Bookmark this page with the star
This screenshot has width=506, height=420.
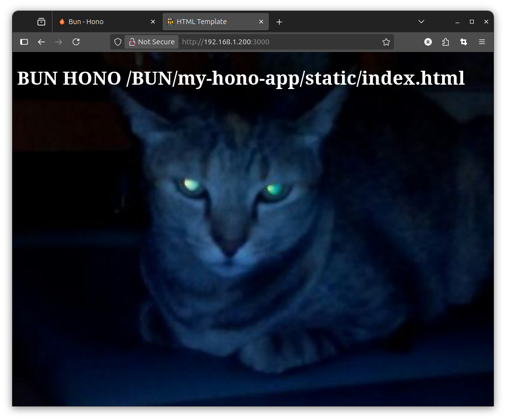pos(386,42)
